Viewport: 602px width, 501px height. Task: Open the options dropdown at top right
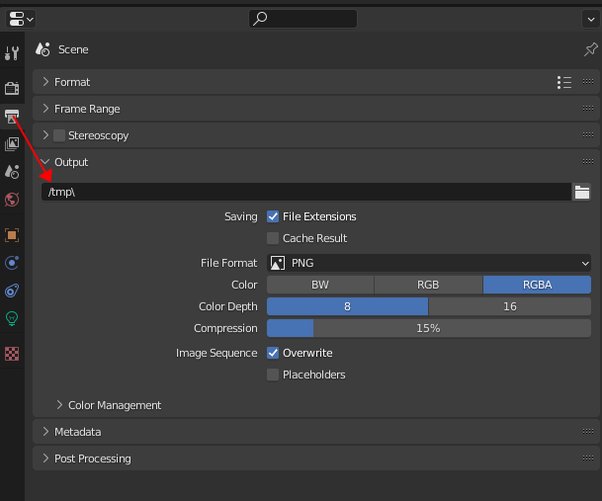coord(591,19)
